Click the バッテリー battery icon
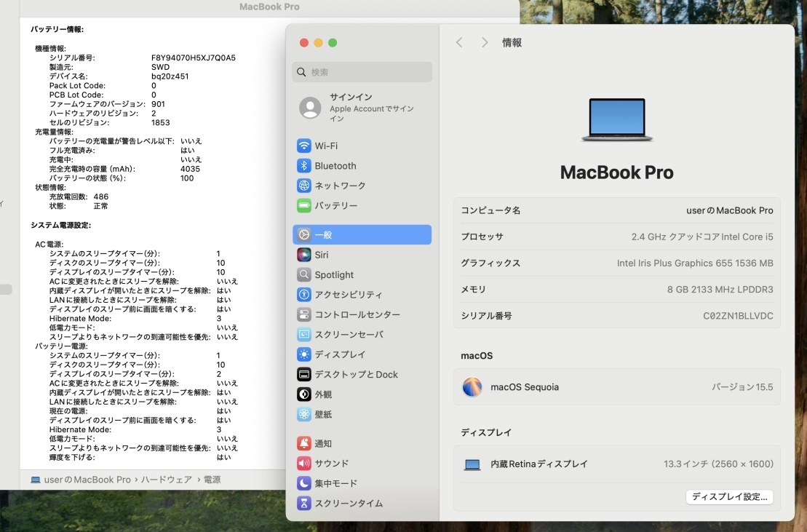807x532 pixels. click(x=303, y=205)
